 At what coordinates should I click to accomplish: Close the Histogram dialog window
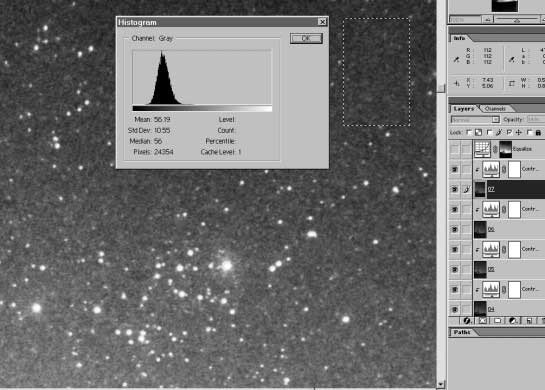pyautogui.click(x=322, y=22)
